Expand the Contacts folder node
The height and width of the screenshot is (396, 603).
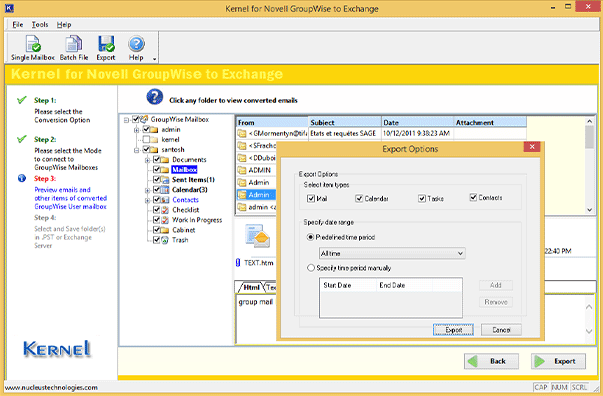(x=147, y=200)
